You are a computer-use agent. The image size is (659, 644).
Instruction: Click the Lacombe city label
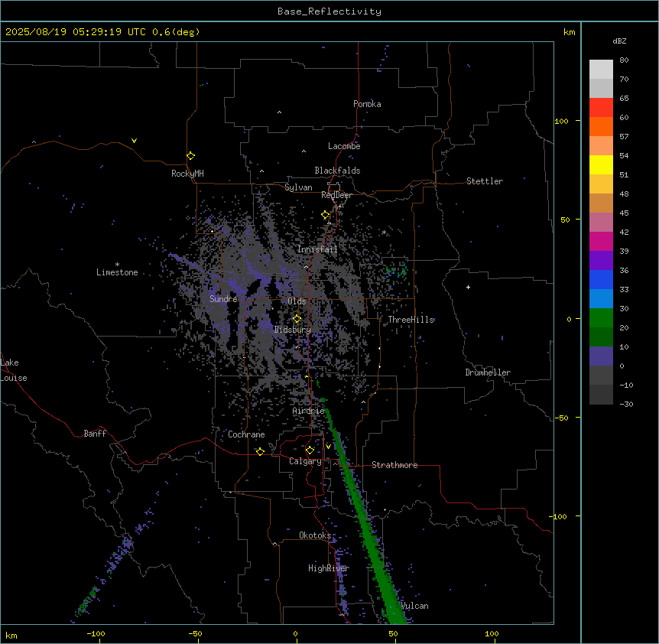pos(344,146)
